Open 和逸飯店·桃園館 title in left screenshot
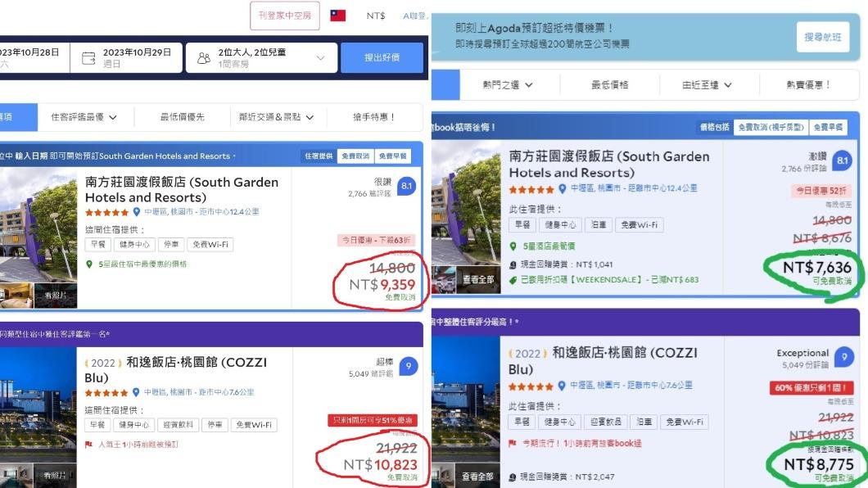The width and height of the screenshot is (868, 488). click(x=175, y=370)
